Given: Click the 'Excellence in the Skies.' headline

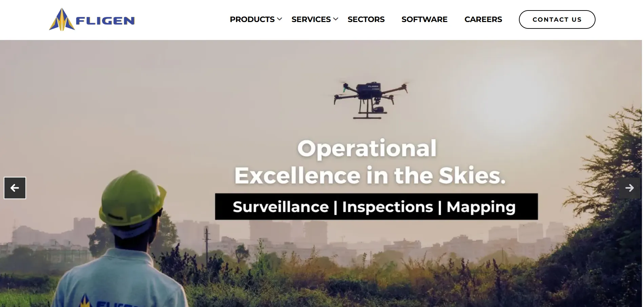Looking at the screenshot, I should point(370,176).
